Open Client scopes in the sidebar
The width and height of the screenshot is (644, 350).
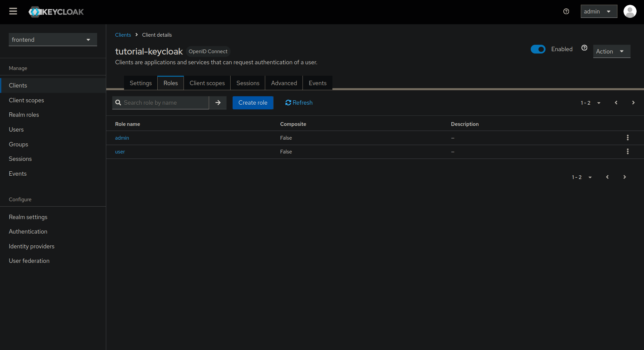coord(53,100)
